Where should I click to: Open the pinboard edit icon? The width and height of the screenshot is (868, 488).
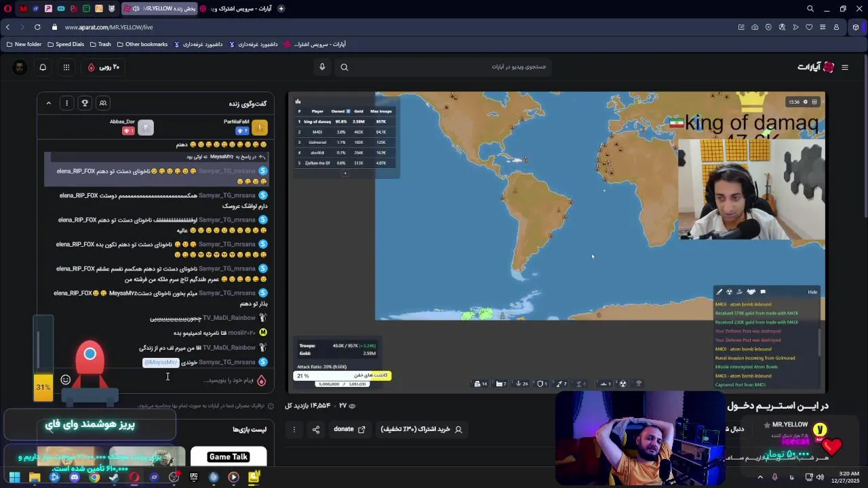pos(741,27)
